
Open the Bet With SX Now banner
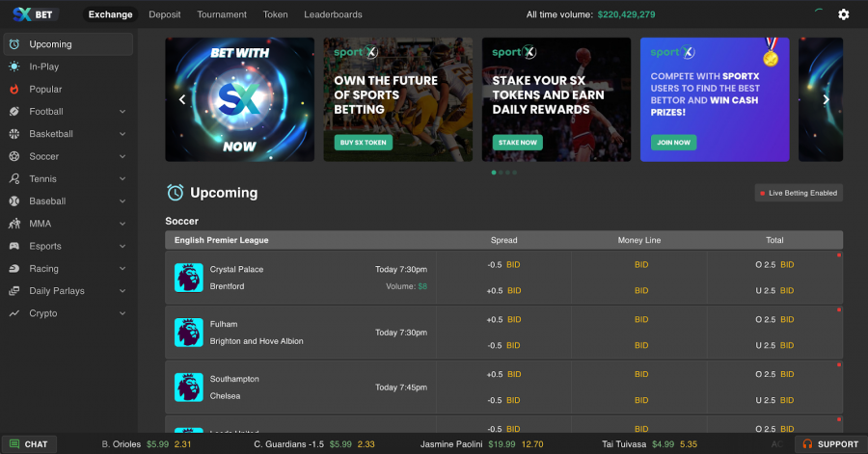coord(240,99)
